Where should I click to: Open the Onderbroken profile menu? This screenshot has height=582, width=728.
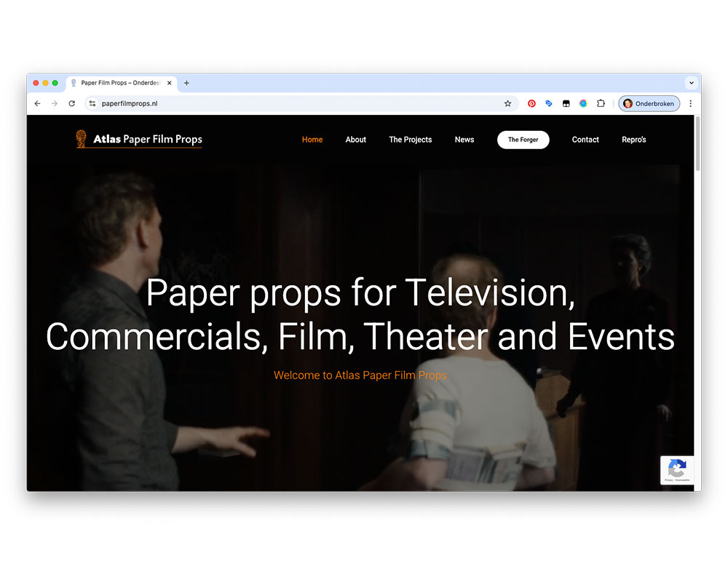click(x=649, y=103)
